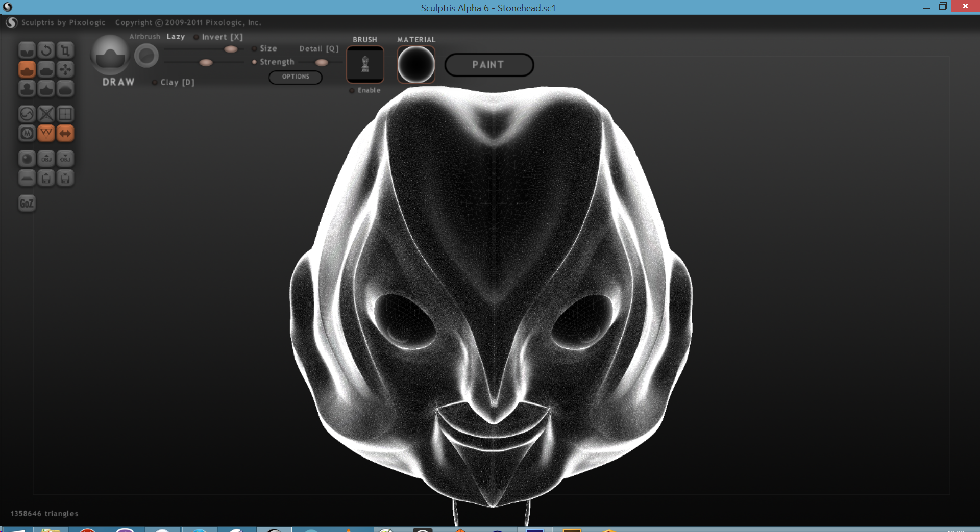Select the Flatten brush tool
This screenshot has width=980, height=532.
[46, 69]
